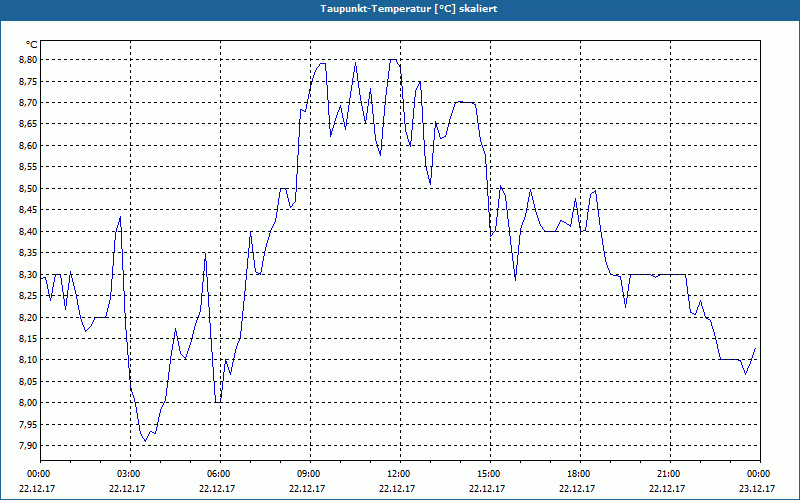Screen dimensions: 800x500
Task: Select the y-axis value '8,15'
Action: tap(28, 338)
